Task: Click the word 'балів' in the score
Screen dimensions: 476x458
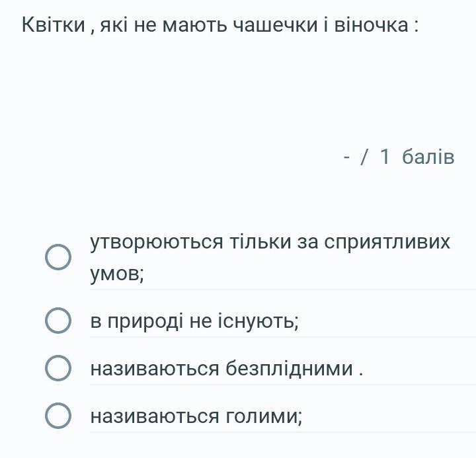Action: 428,157
